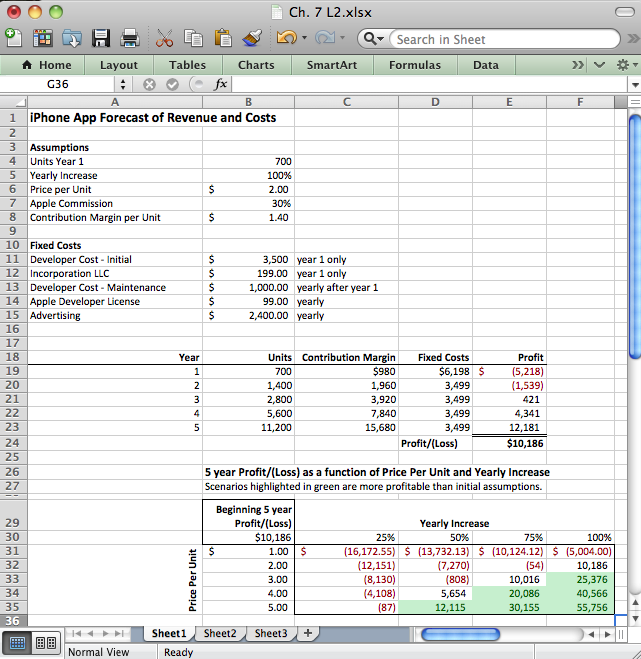
Task: Click the Cut scissors icon
Action: click(x=166, y=38)
